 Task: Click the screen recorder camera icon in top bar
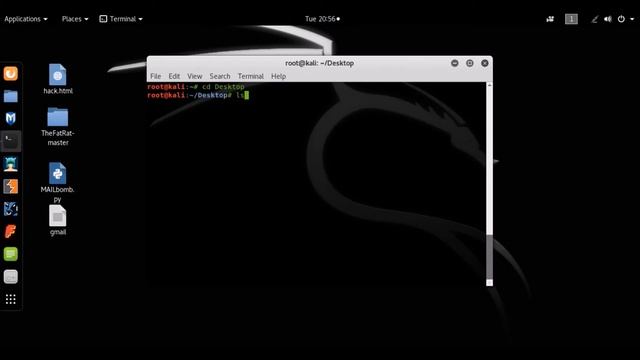[550, 19]
